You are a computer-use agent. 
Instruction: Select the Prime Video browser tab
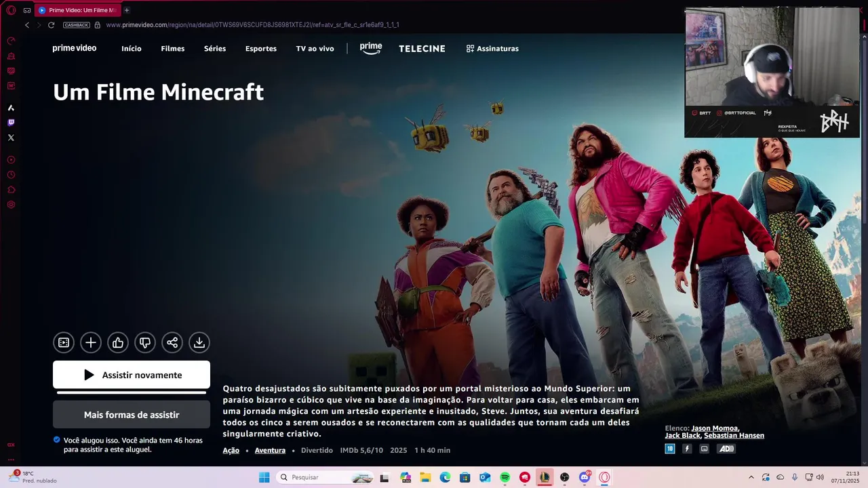click(78, 10)
